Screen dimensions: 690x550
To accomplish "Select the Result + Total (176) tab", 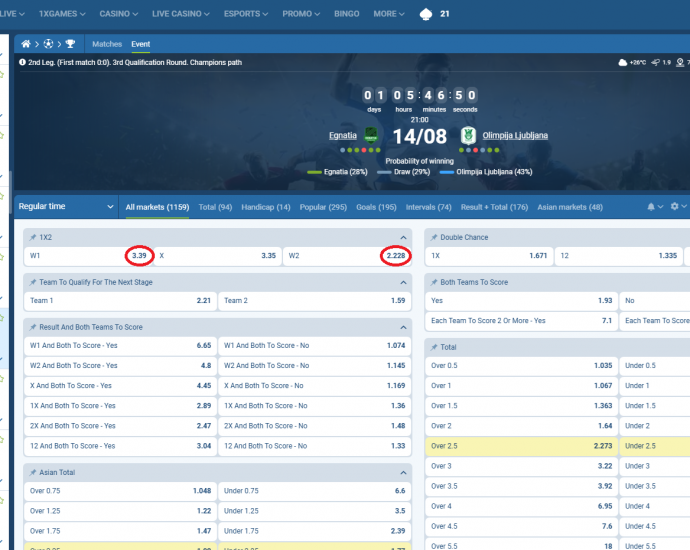I will pyautogui.click(x=494, y=207).
